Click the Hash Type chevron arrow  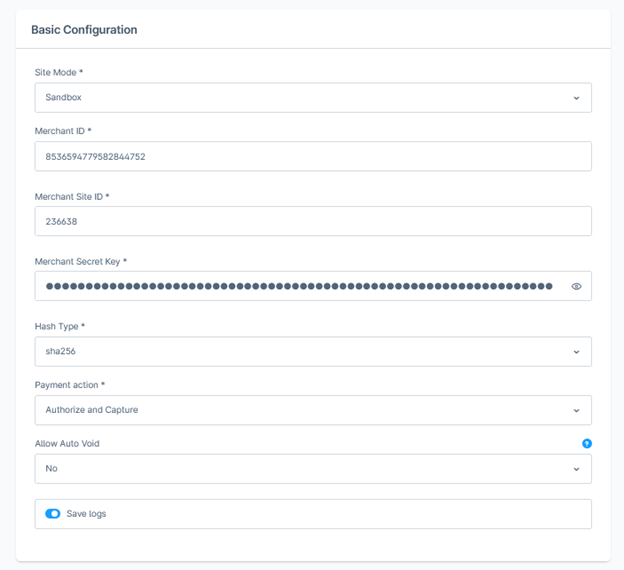576,352
